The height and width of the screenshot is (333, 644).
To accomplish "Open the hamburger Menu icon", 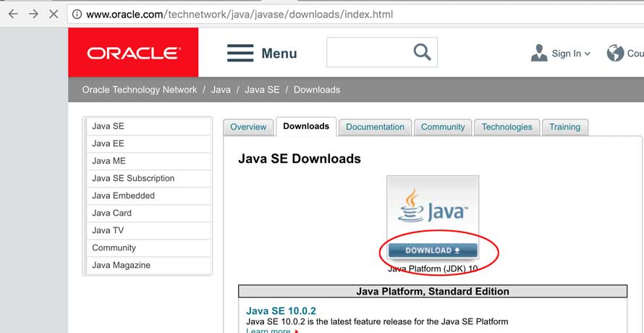I will (240, 53).
